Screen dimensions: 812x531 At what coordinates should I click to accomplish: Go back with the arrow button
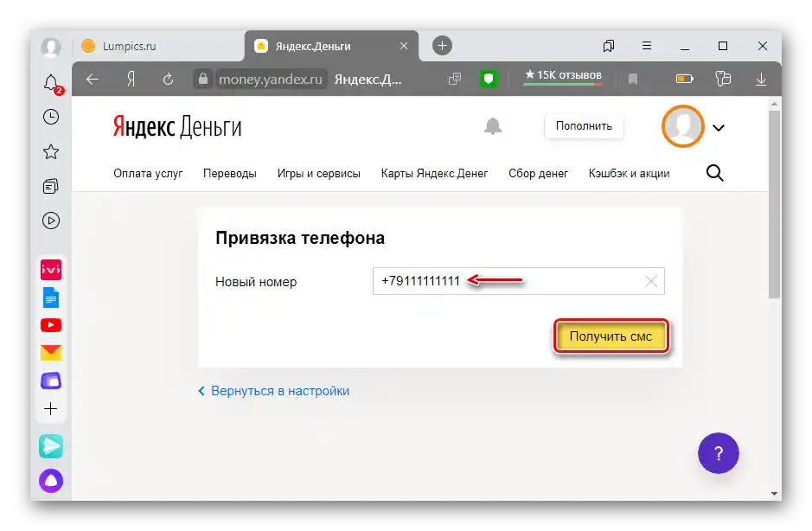point(93,80)
